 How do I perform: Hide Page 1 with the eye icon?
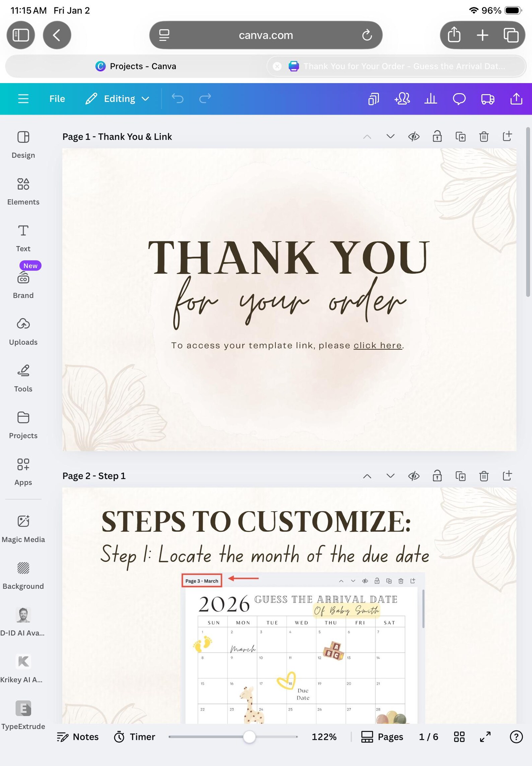(414, 136)
